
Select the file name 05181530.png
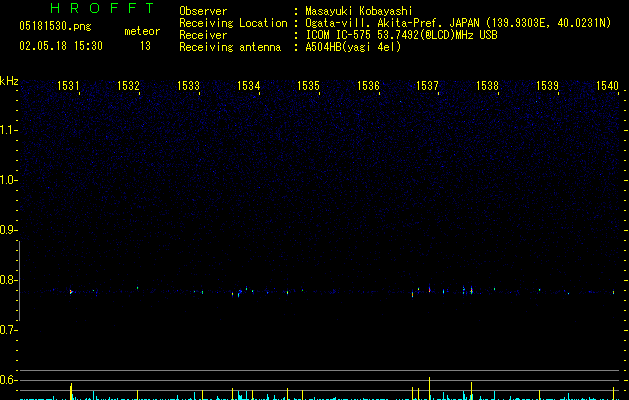(55, 27)
